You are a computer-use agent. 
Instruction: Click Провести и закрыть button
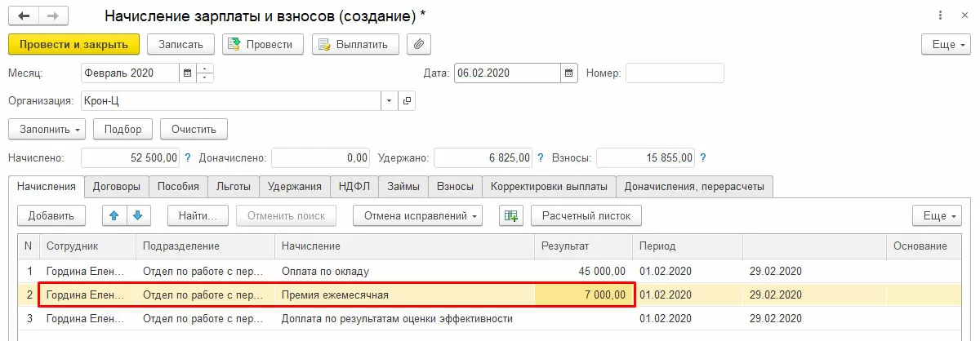73,44
